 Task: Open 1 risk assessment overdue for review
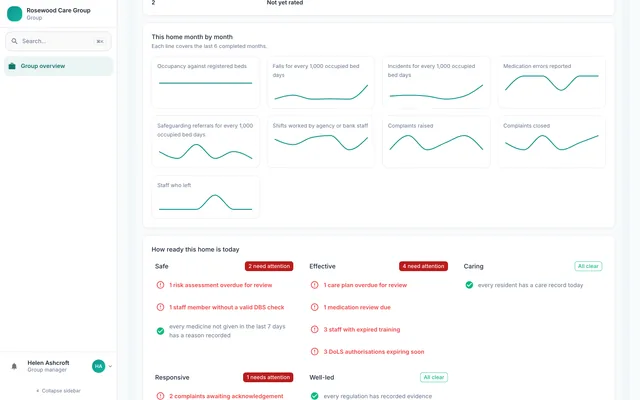220,285
